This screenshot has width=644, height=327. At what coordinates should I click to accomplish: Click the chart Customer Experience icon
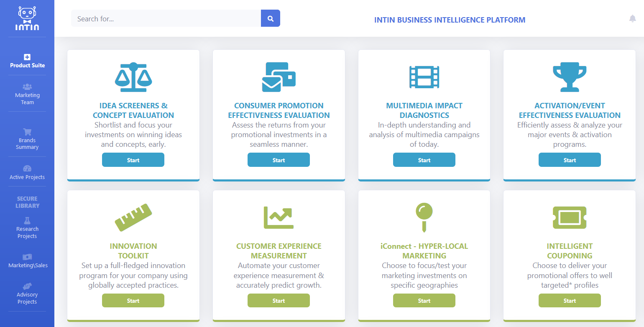click(279, 217)
